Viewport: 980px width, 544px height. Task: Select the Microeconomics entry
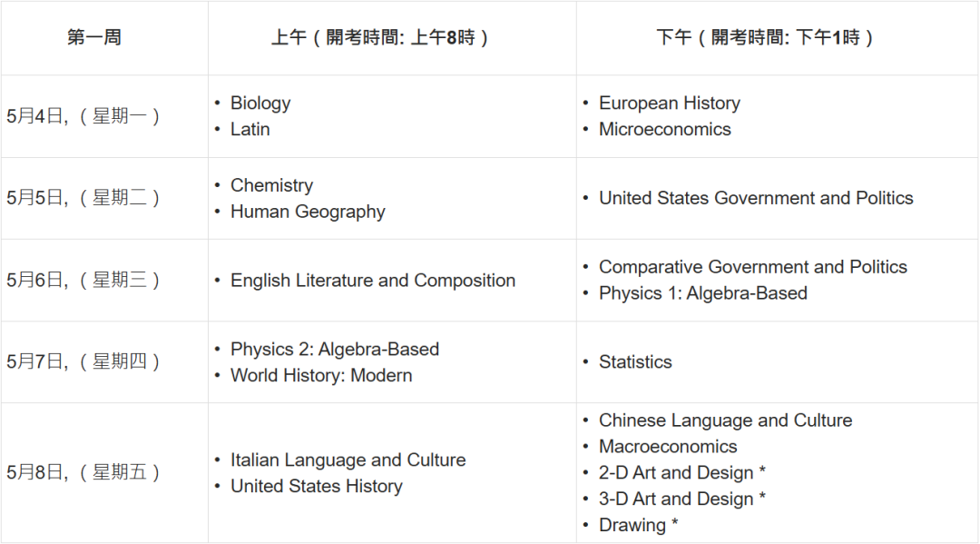[x=664, y=130]
